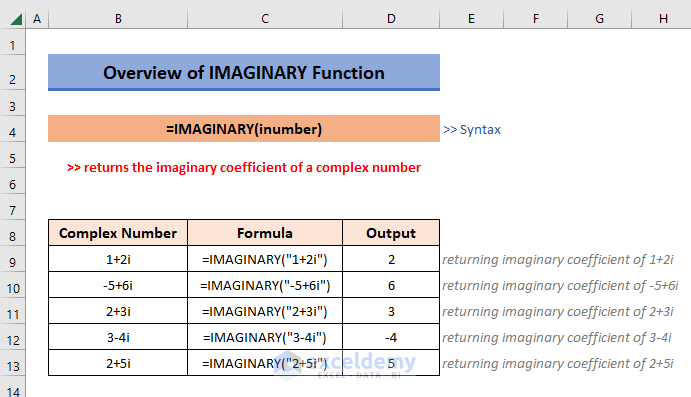Viewport: 691px width, 397px height.
Task: Click formula cell =IMAGINARY("2+5i")
Action: click(x=265, y=363)
